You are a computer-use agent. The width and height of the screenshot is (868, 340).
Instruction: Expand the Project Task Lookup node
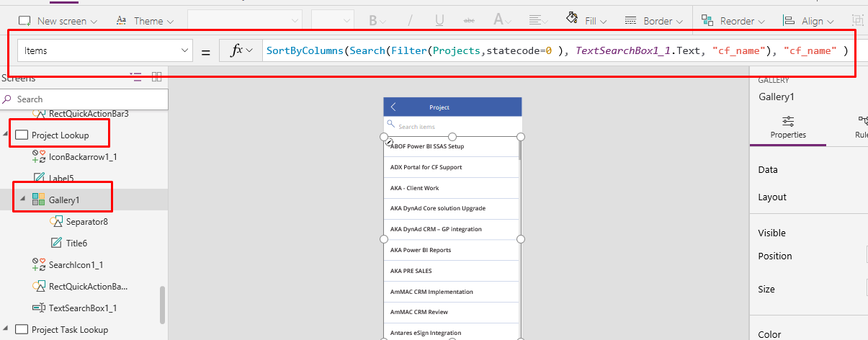[6, 329]
